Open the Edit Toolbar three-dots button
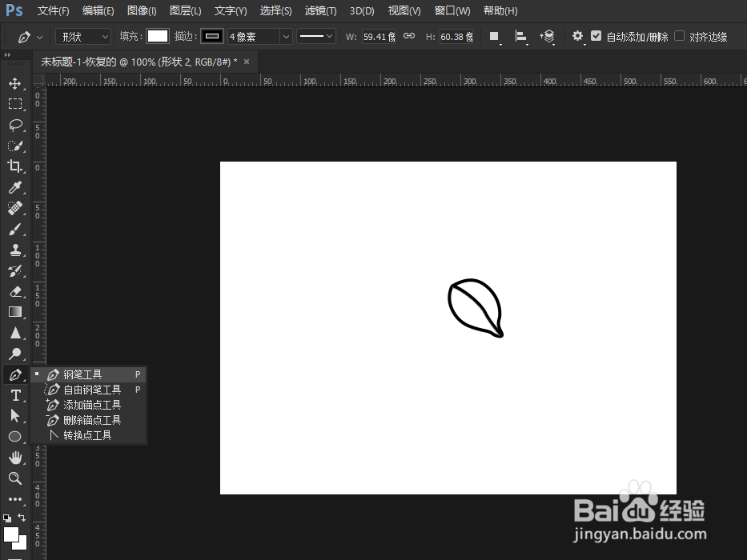Viewport: 747px width, 560px height. 14,499
